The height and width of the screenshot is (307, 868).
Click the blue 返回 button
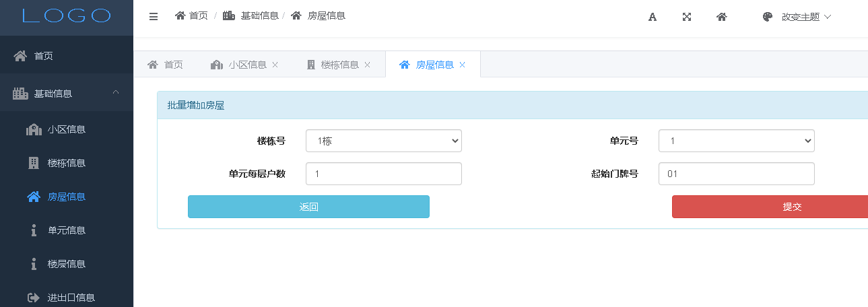pos(308,207)
